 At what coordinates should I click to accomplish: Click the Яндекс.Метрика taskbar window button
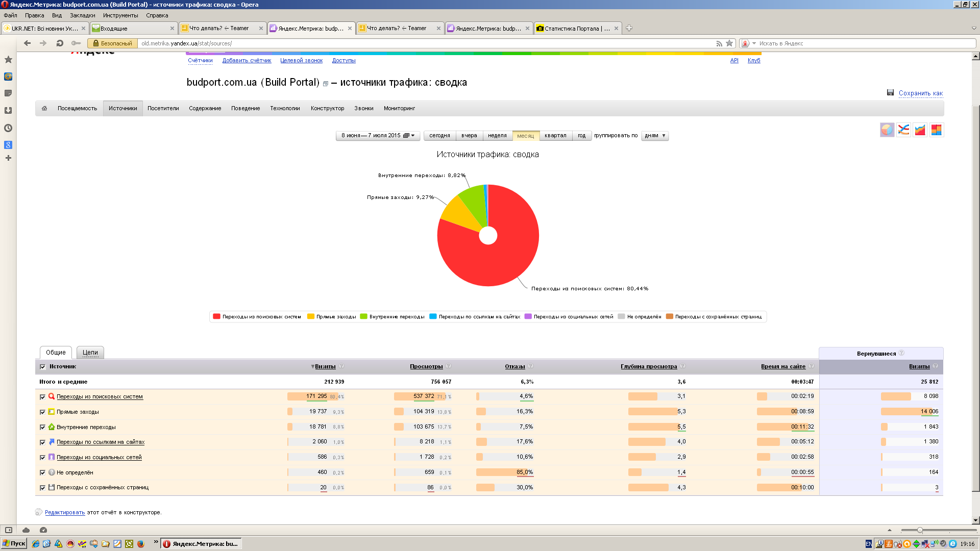tap(201, 544)
